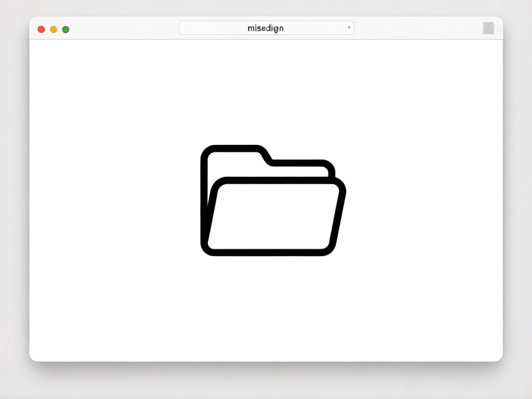Click the yellow minimize traffic light
Image resolution: width=532 pixels, height=399 pixels.
53,29
